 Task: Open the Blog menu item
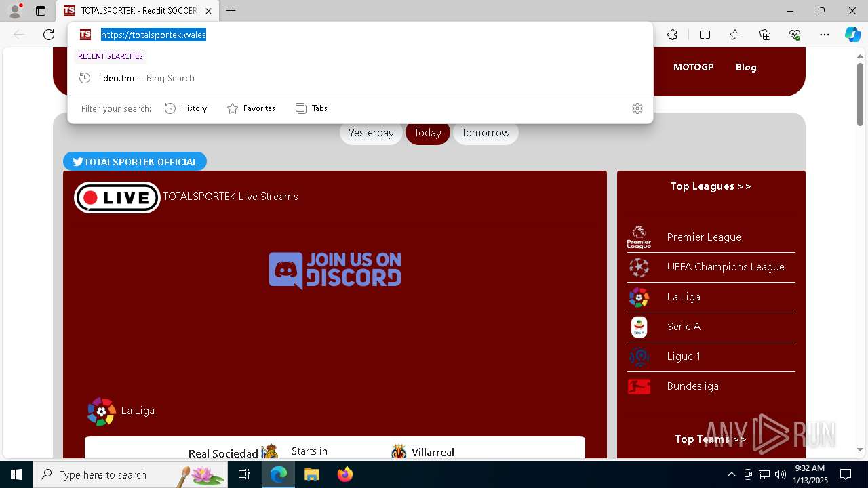746,67
